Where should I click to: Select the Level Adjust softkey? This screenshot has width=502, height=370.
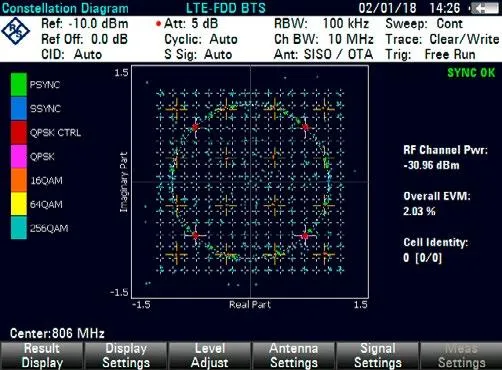point(210,356)
